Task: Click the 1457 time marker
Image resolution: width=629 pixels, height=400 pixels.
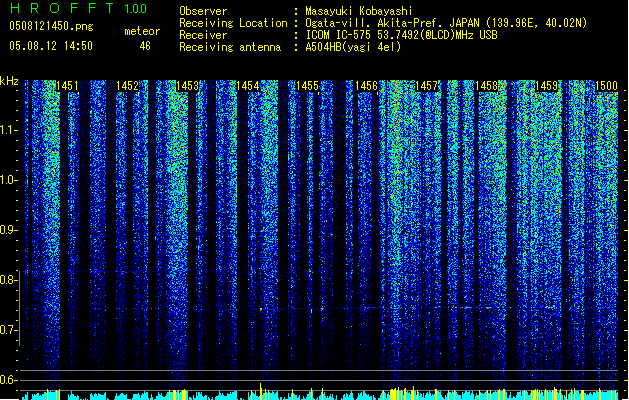Action: click(x=426, y=86)
